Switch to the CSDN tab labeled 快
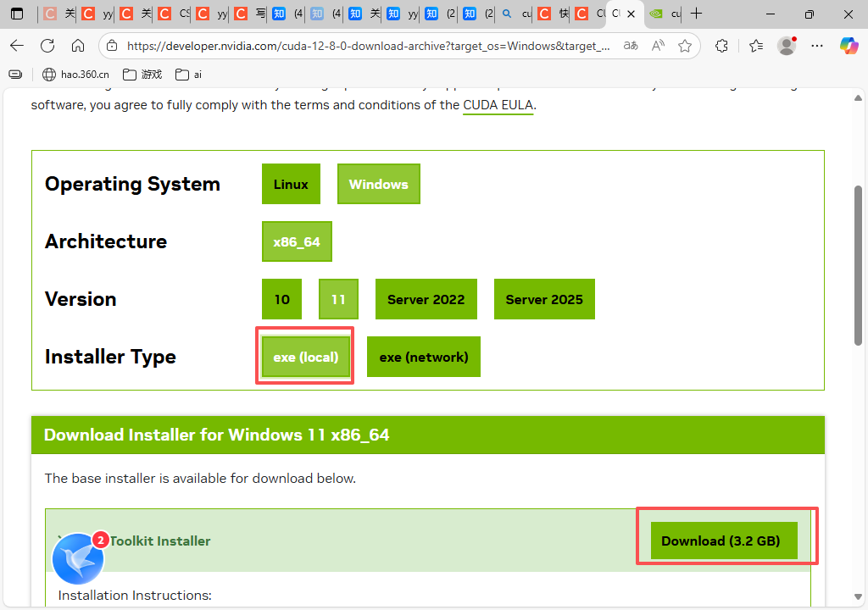The height and width of the screenshot is (610, 868). [x=554, y=14]
